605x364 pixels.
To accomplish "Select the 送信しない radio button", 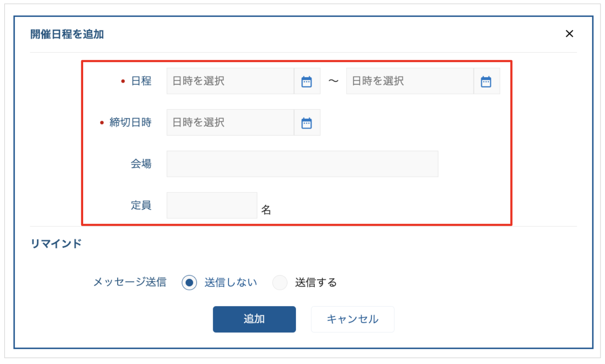I will 189,282.
